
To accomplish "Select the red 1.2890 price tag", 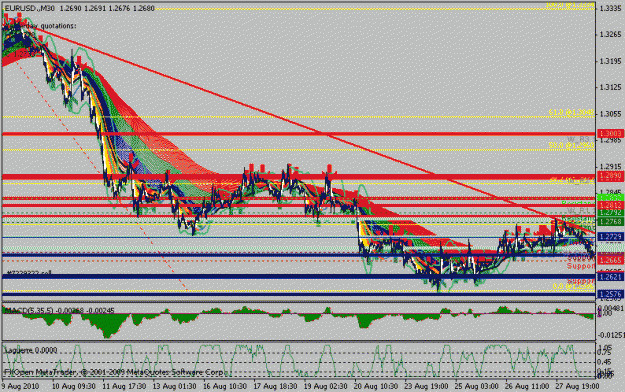I will click(x=610, y=176).
